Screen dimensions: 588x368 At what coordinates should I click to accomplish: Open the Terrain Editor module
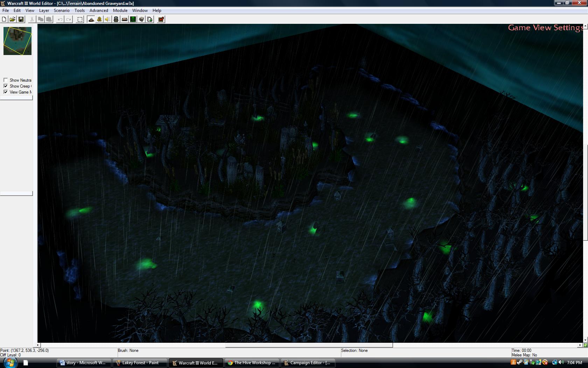click(91, 19)
